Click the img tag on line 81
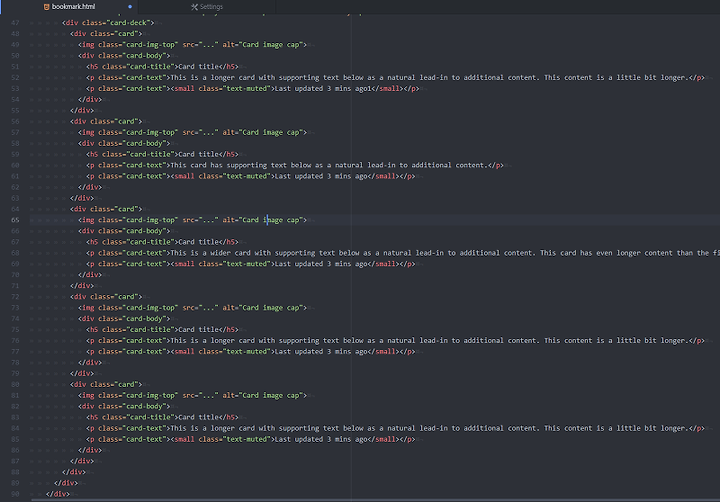 [192, 395]
